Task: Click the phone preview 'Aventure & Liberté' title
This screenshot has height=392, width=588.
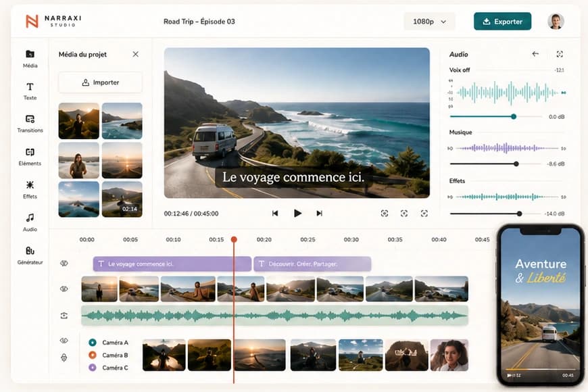Action: pyautogui.click(x=541, y=270)
